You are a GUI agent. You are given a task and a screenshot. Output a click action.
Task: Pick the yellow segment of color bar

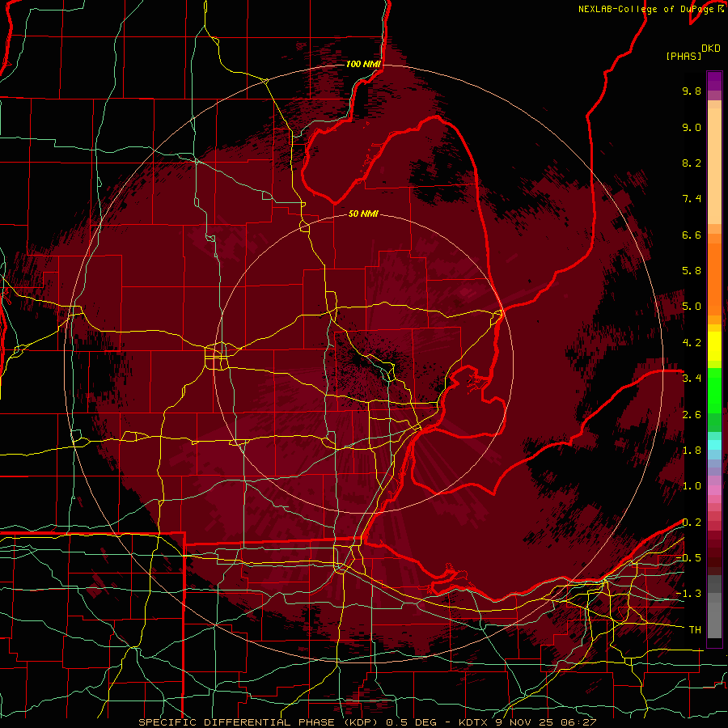(714, 346)
